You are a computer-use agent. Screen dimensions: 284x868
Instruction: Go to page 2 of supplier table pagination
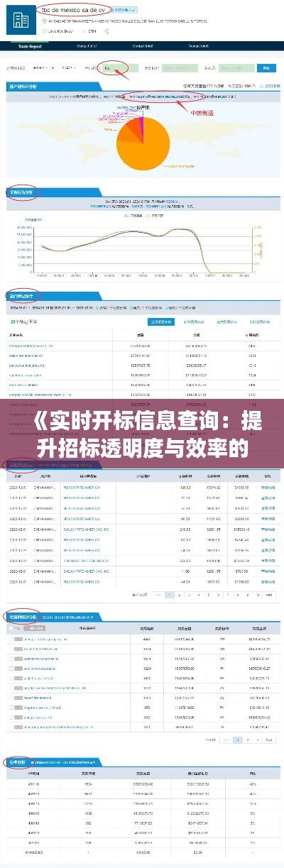247,740
